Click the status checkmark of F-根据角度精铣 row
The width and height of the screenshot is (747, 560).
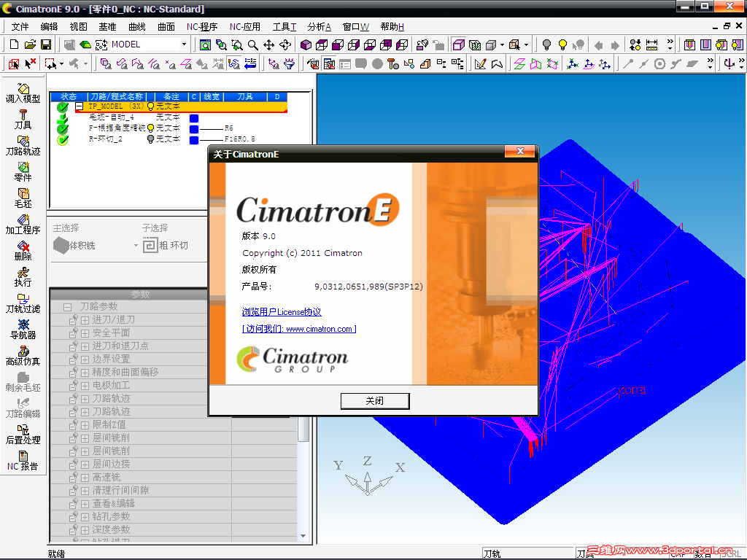point(63,128)
